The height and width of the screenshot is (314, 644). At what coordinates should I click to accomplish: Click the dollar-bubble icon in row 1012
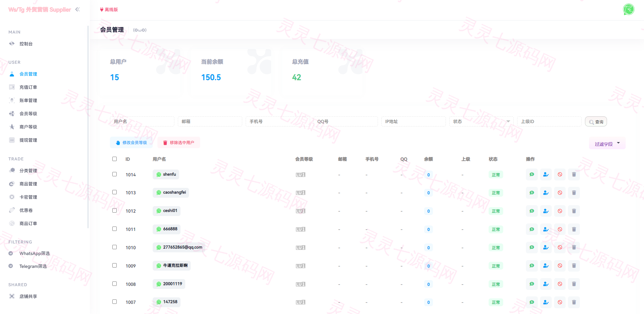coord(532,211)
